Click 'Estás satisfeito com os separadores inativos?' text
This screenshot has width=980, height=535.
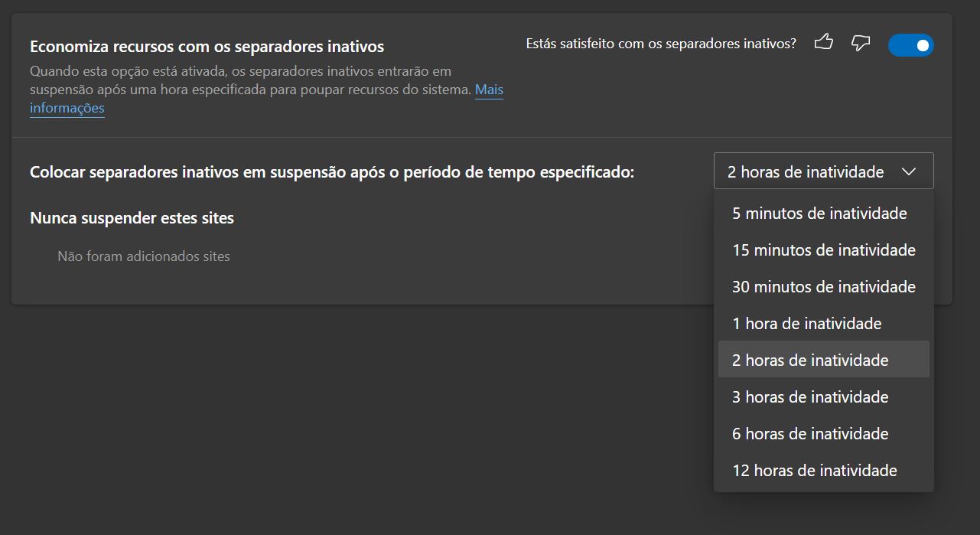click(661, 44)
